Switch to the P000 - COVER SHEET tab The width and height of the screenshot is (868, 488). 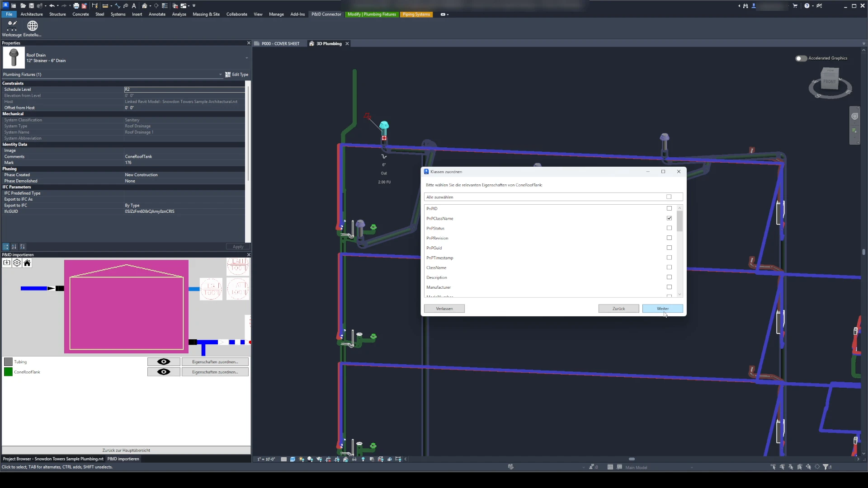(x=280, y=44)
